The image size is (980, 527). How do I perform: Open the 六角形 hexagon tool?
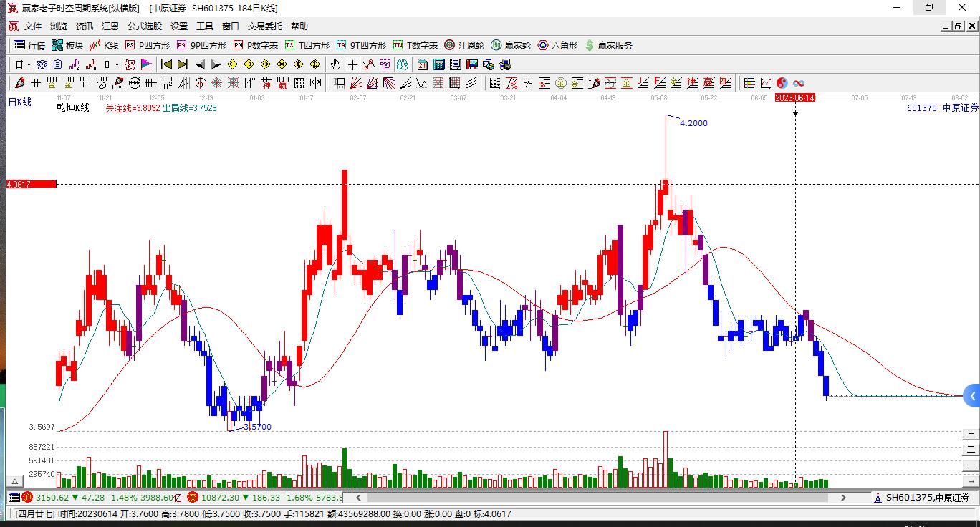tap(557, 45)
